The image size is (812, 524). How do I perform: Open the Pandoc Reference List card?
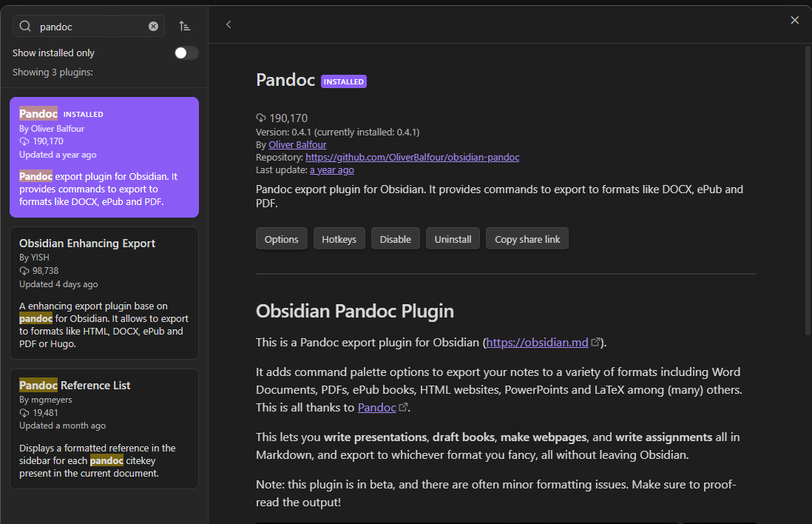[104, 429]
